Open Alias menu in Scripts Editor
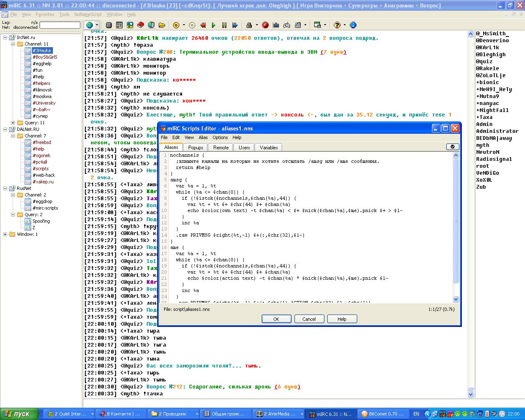 click(203, 137)
